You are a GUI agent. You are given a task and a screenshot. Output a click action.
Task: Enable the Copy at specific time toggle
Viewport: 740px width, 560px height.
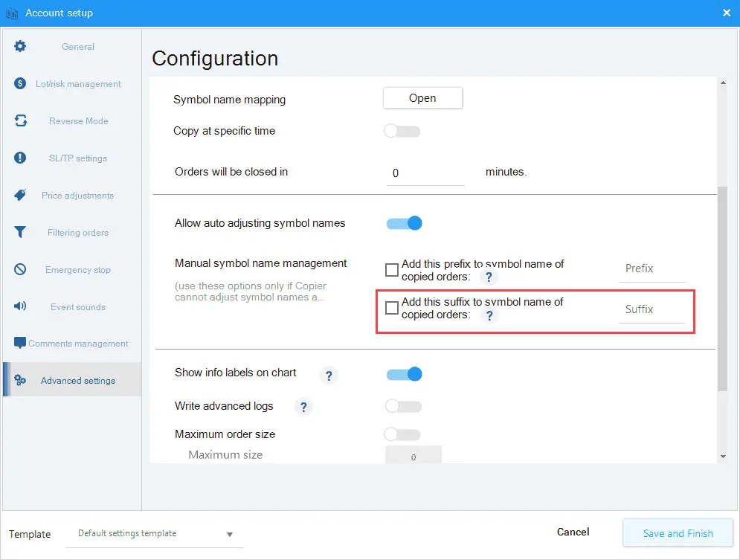(x=402, y=131)
